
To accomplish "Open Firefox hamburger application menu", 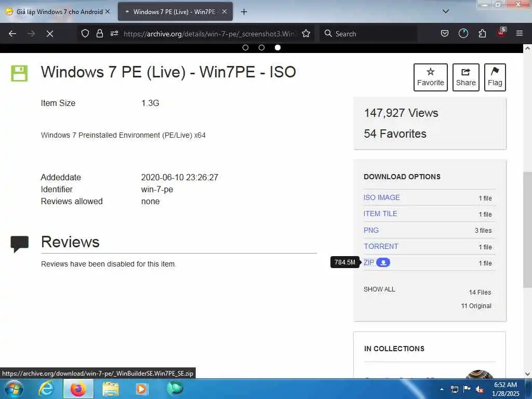I will pyautogui.click(x=520, y=33).
